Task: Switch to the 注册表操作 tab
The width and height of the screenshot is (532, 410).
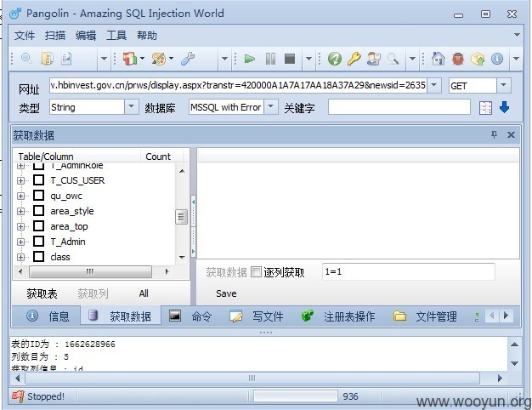Action: (x=339, y=316)
